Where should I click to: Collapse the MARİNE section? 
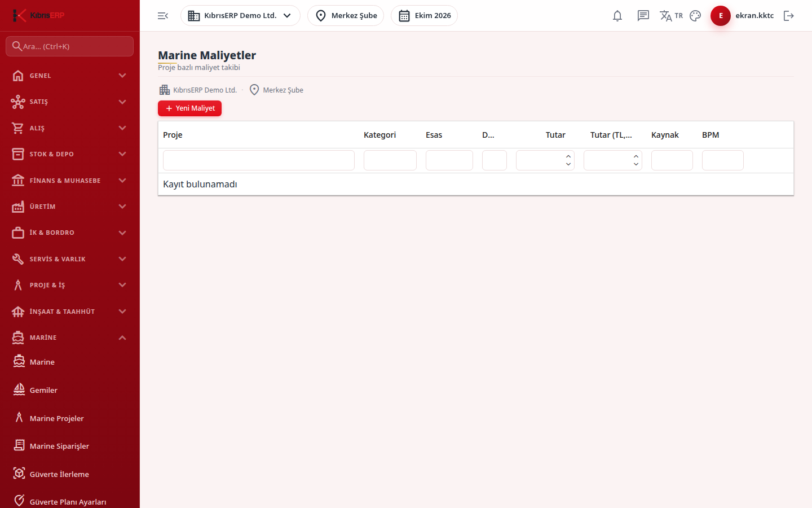70,338
